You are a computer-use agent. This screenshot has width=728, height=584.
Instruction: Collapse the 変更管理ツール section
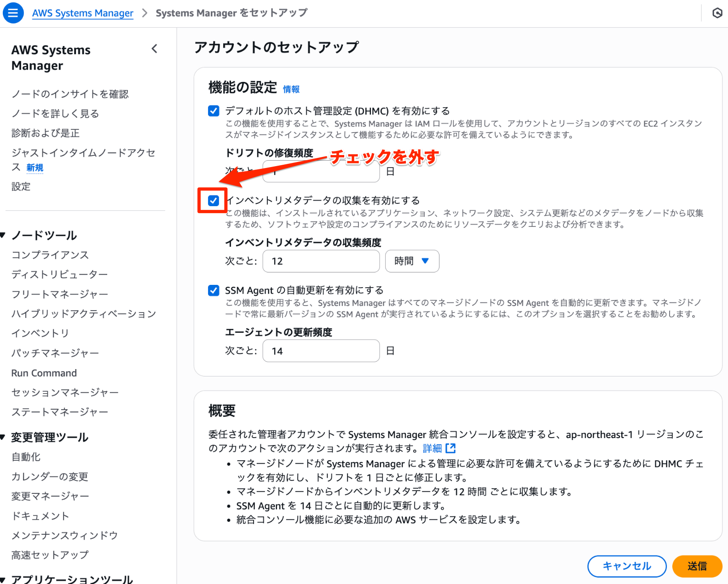pos(3,437)
